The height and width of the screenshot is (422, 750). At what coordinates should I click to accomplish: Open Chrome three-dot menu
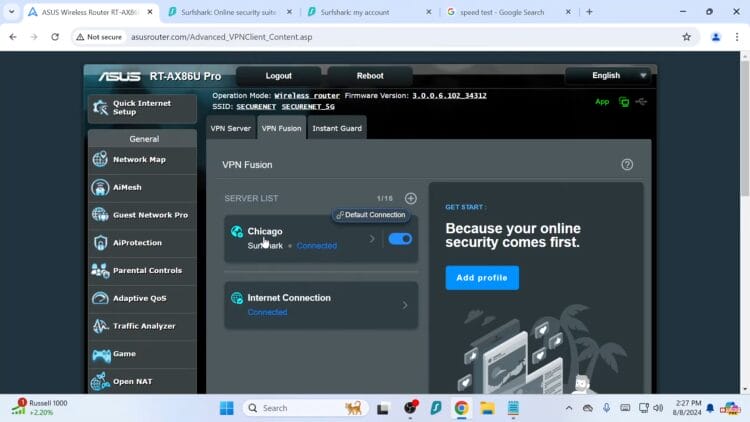click(x=737, y=37)
